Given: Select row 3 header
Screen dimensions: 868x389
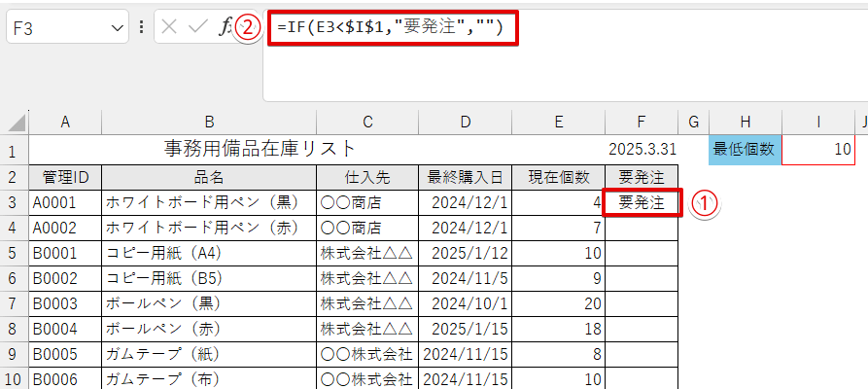Looking at the screenshot, I should tap(15, 203).
